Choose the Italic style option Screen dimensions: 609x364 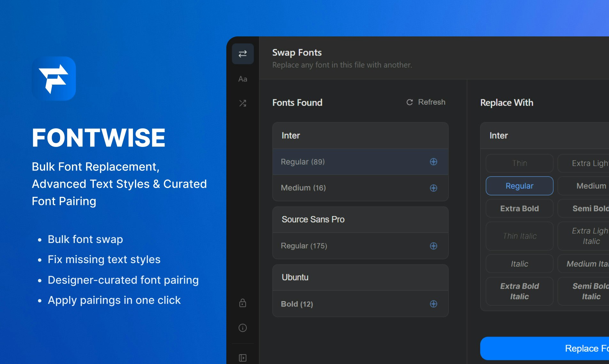click(x=519, y=264)
